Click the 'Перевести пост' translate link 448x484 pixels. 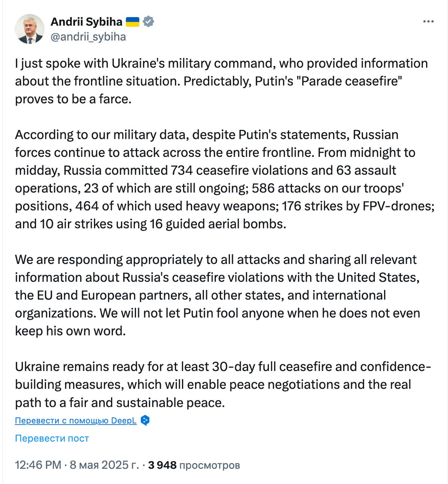(52, 438)
